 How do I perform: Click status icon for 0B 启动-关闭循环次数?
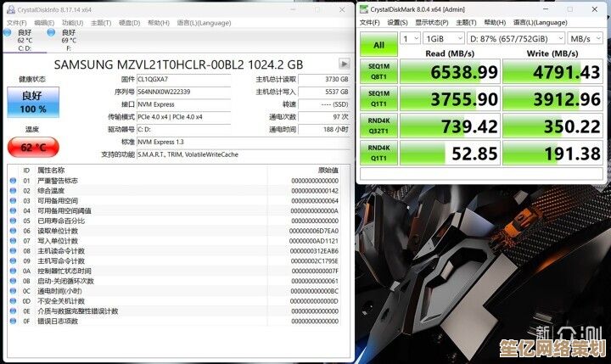click(14, 281)
